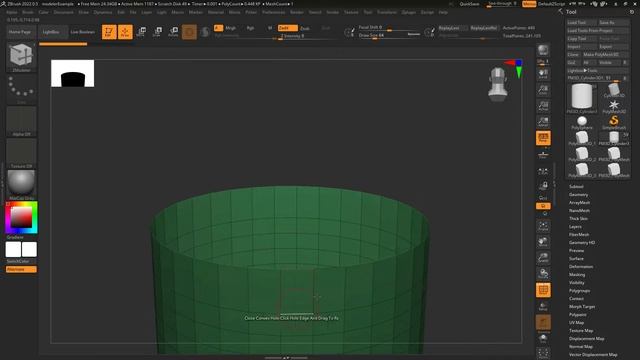The image size is (640, 360).
Task: Expand the Masking section
Action: click(x=577, y=275)
